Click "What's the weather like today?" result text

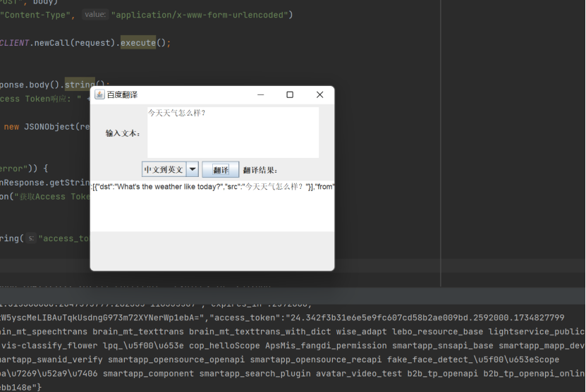point(169,186)
